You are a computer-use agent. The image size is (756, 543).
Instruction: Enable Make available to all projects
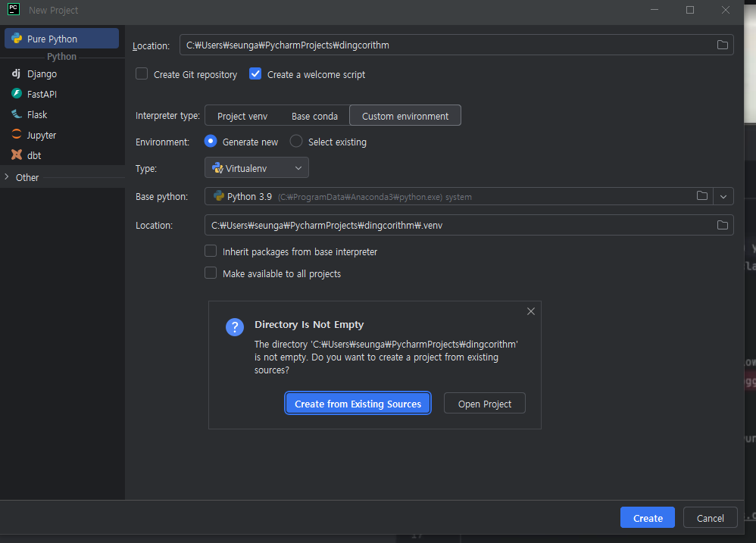click(x=211, y=273)
